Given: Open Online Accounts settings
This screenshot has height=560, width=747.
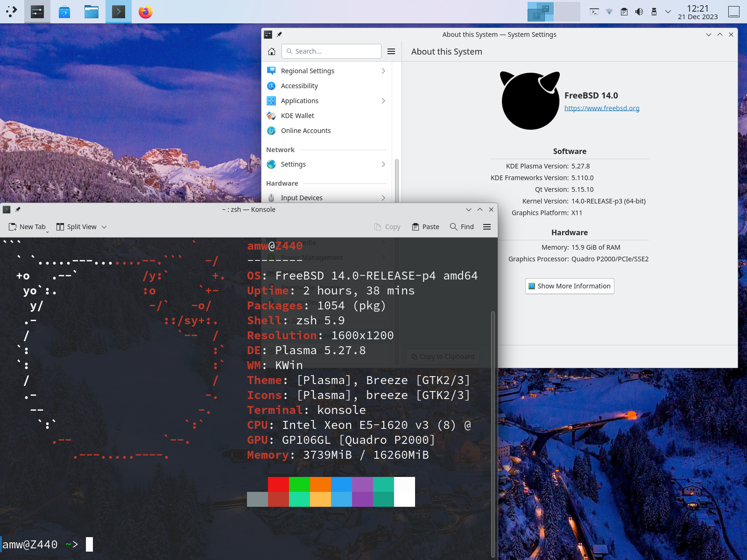Looking at the screenshot, I should [327, 131].
